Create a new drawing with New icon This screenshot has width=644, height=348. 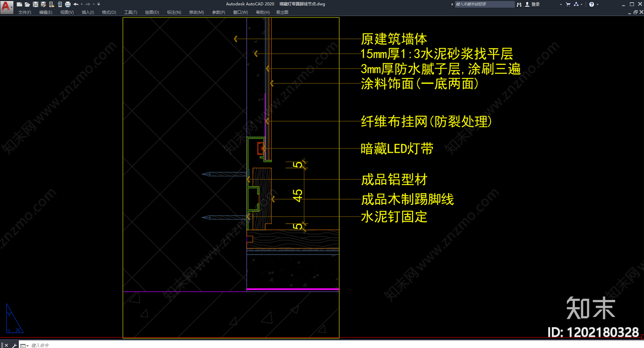tap(19, 4)
